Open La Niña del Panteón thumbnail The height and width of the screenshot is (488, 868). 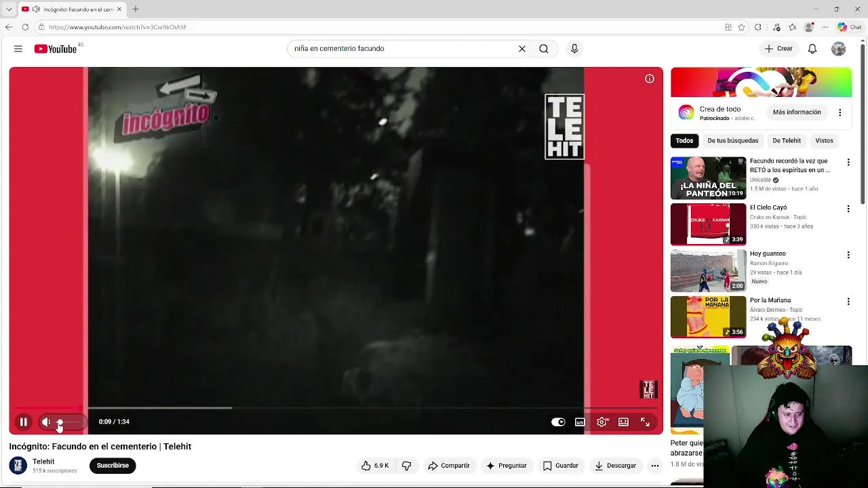click(x=708, y=178)
